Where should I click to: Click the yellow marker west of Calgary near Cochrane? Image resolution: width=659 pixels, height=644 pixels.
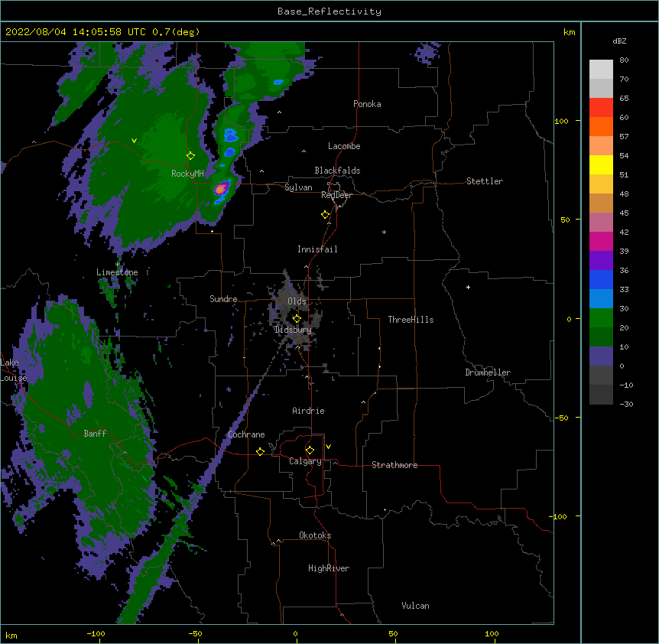260,451
